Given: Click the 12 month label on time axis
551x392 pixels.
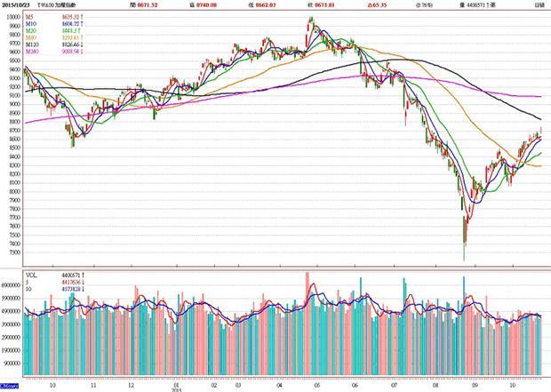Looking at the screenshot, I should pos(132,385).
